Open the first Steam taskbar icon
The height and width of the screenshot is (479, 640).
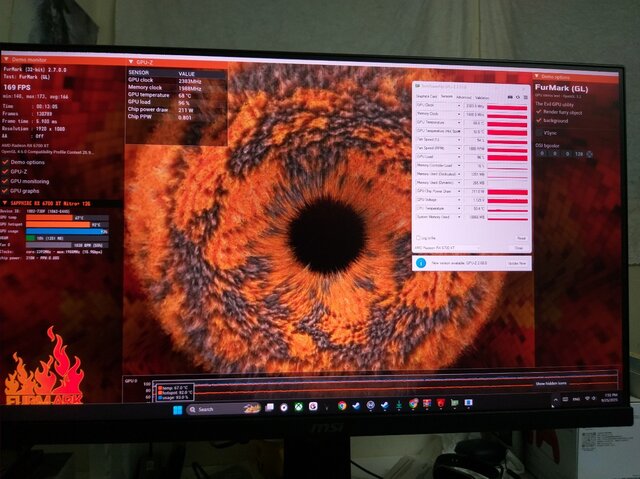click(356, 406)
